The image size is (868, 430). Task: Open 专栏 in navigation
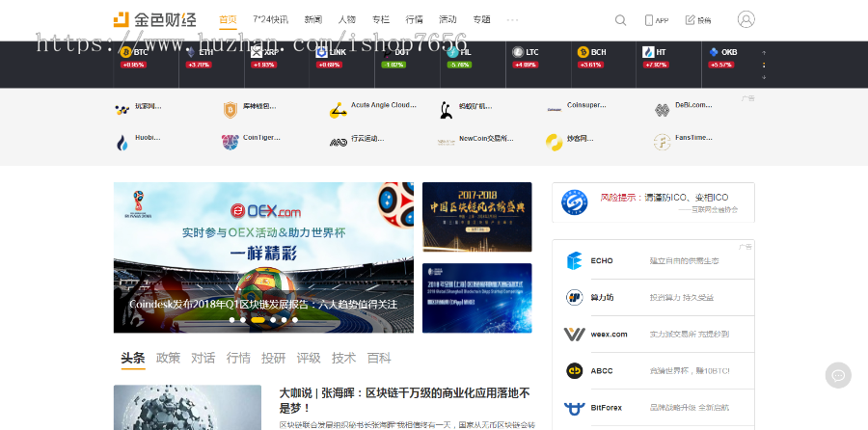380,20
